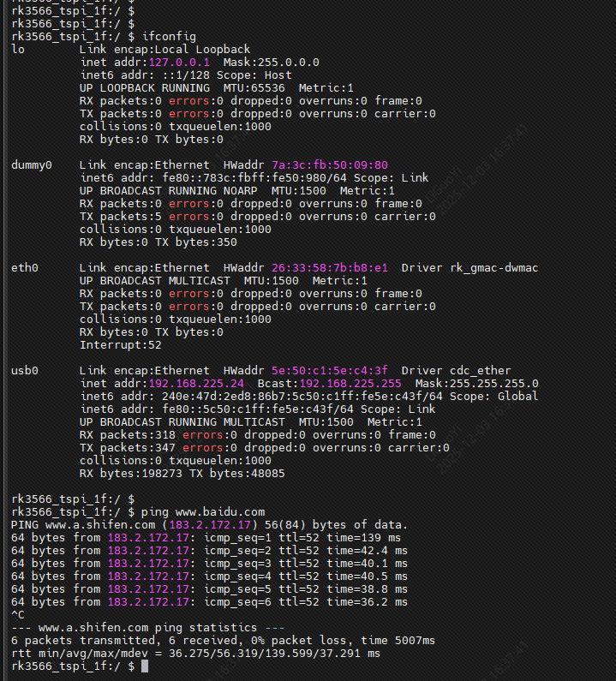Click the Interrupt:52 text
Screen dimensions: 616x681
121,345
